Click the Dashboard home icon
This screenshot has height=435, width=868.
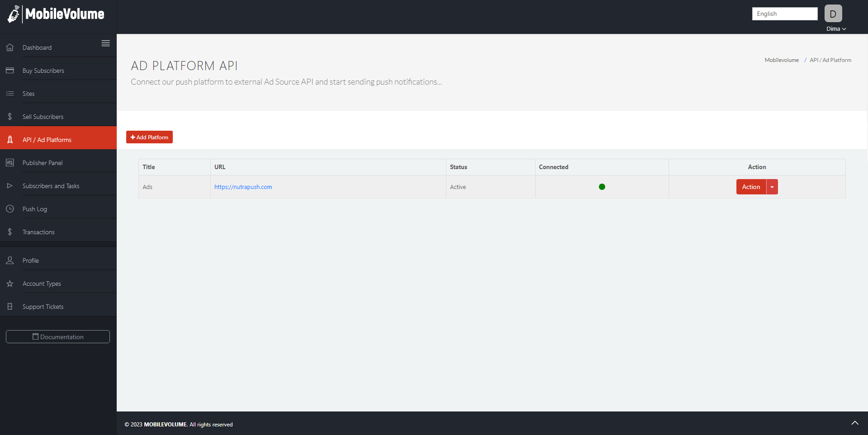click(9, 47)
